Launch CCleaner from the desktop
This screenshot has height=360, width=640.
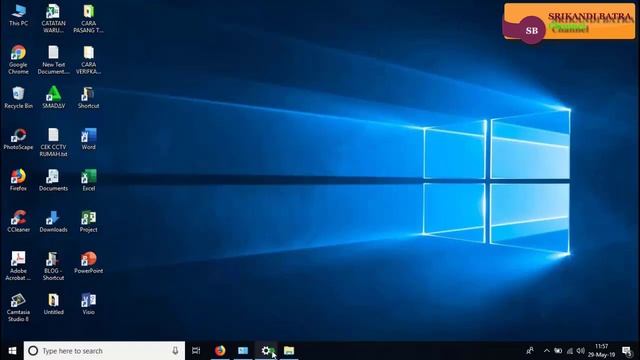coord(18,221)
